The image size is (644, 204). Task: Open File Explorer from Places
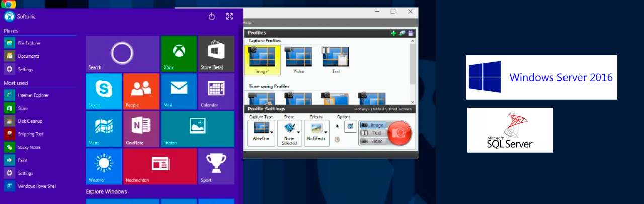tap(29, 43)
